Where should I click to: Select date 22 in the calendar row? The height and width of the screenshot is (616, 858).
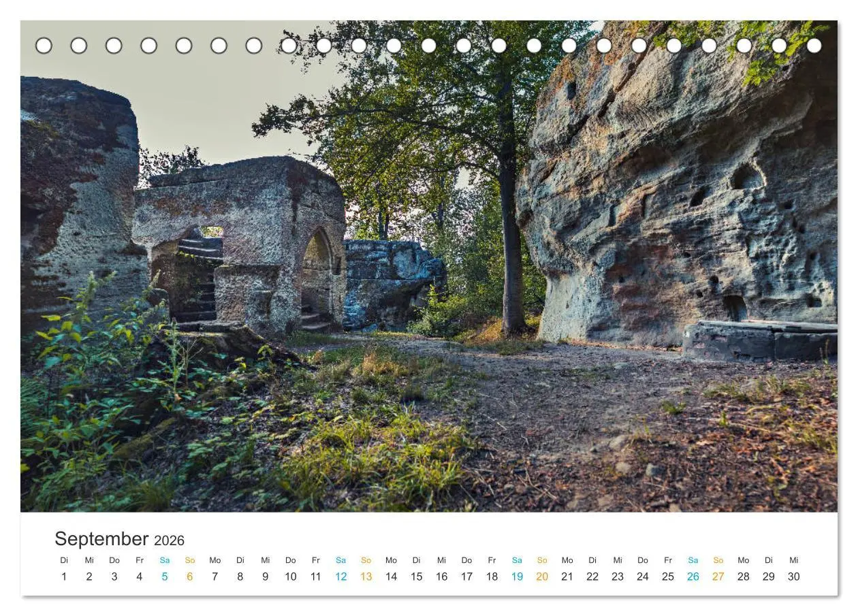point(592,577)
